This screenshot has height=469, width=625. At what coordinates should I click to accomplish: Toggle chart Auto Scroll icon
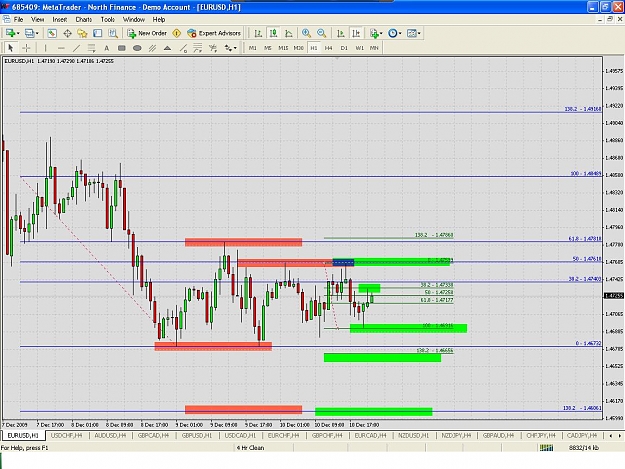click(x=340, y=33)
